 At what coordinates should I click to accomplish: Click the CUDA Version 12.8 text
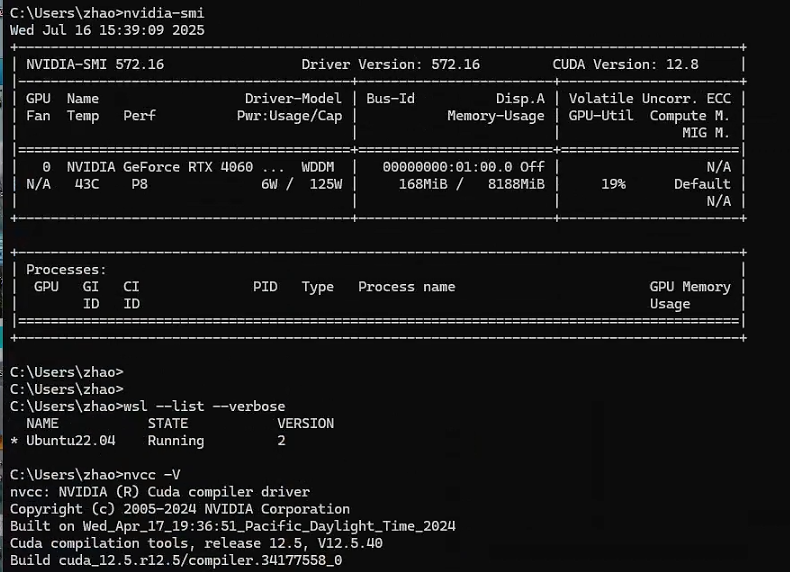(x=625, y=64)
